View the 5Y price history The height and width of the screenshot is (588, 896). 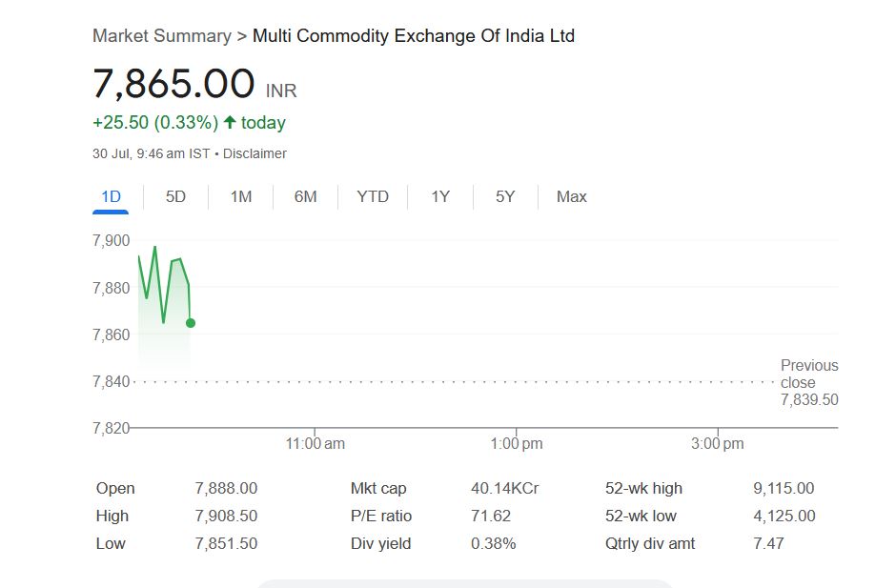(505, 196)
